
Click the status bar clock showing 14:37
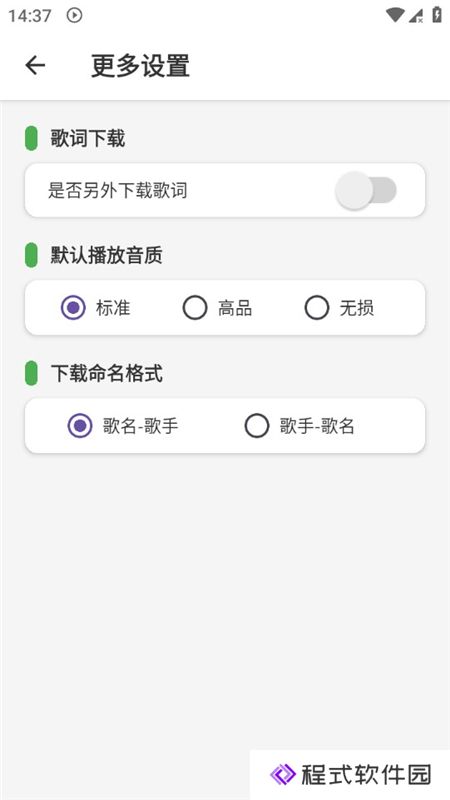[x=30, y=16]
